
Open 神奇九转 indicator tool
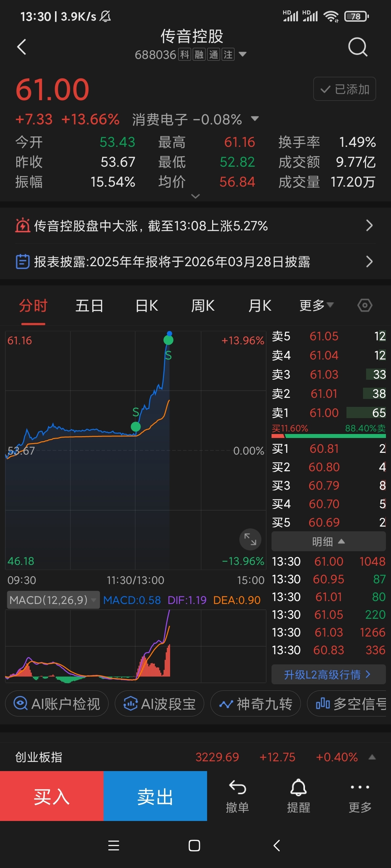(256, 703)
